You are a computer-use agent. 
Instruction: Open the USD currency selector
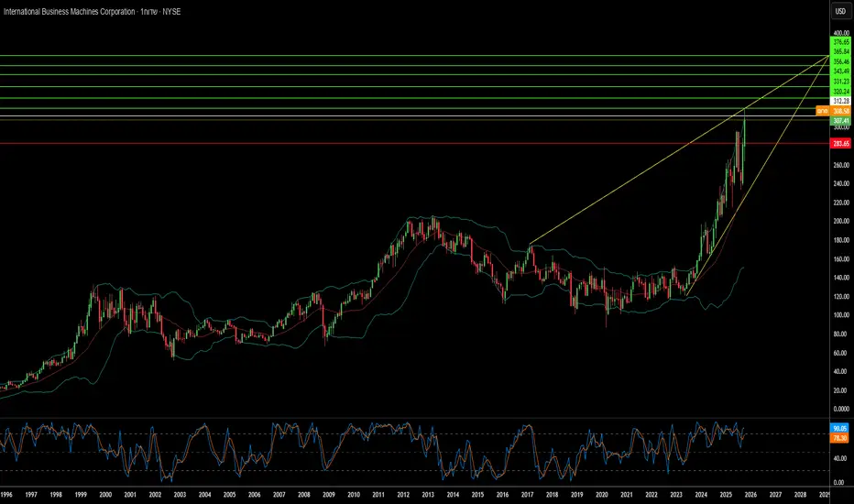[x=838, y=12]
